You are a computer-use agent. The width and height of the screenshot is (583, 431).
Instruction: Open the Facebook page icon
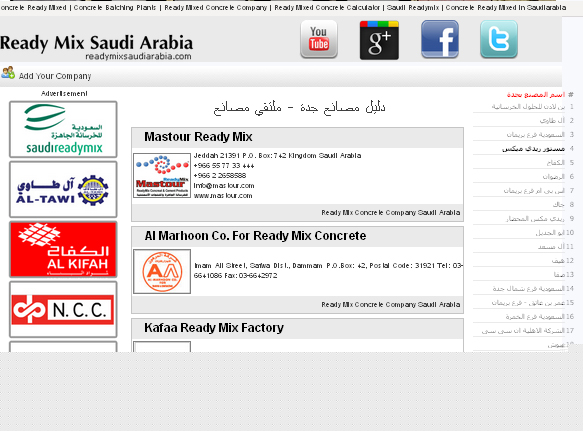pyautogui.click(x=440, y=39)
